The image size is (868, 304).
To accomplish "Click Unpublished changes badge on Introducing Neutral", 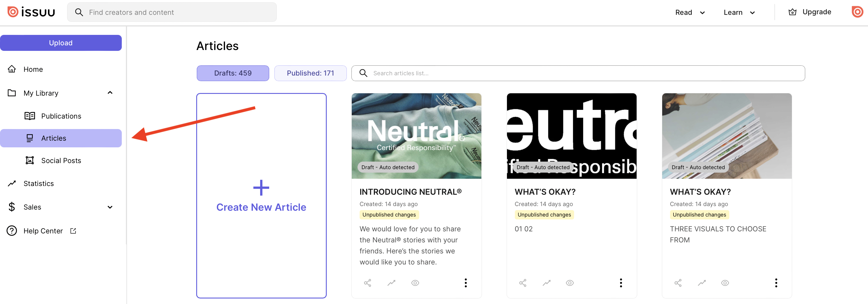I will (389, 215).
